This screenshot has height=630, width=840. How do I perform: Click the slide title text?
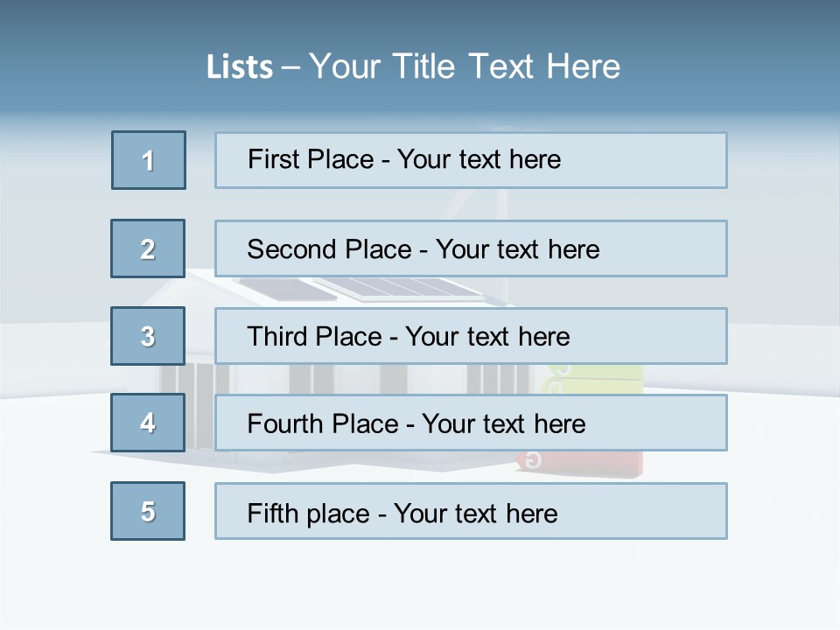coord(413,66)
